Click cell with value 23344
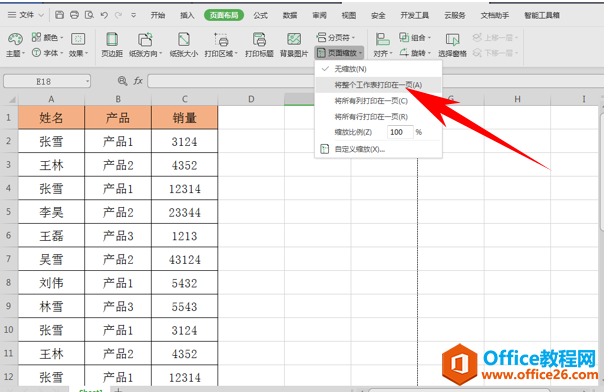605x392 pixels. pos(184,212)
